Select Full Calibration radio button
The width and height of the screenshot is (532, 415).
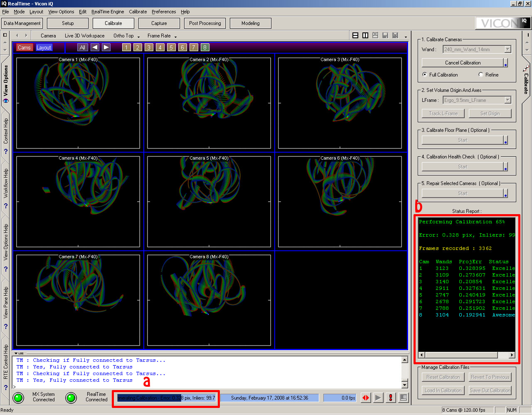click(424, 75)
